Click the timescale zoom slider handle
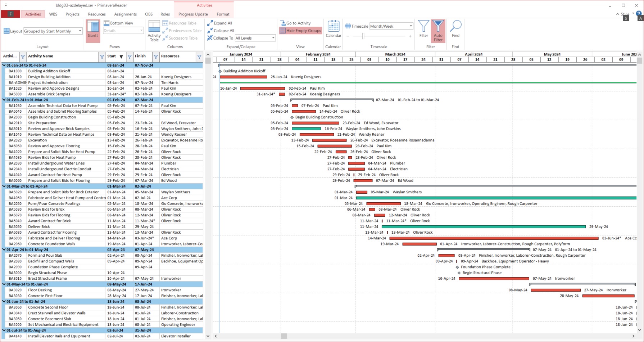 pos(363,36)
